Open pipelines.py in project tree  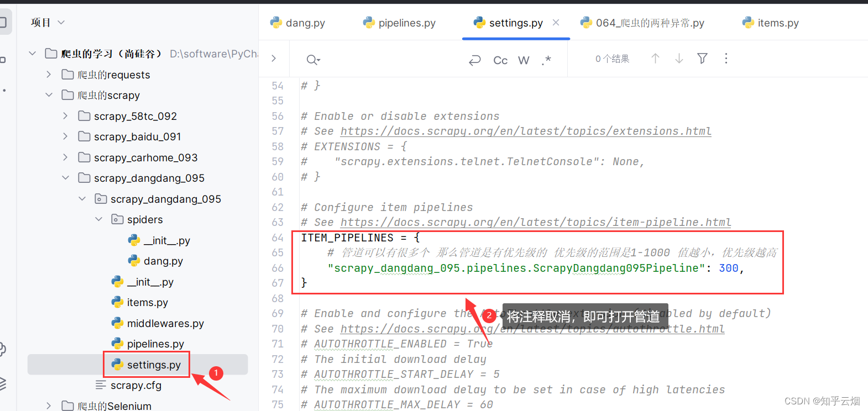click(x=155, y=344)
